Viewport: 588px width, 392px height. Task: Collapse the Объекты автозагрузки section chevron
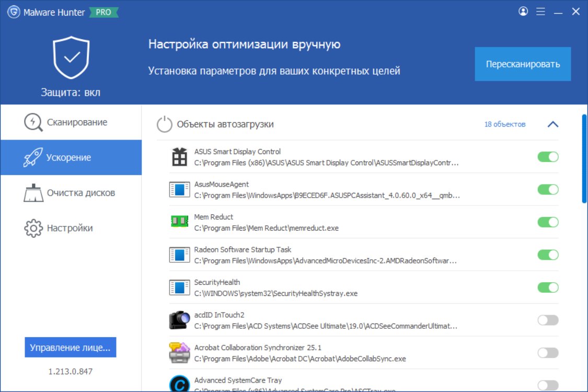[x=552, y=124]
